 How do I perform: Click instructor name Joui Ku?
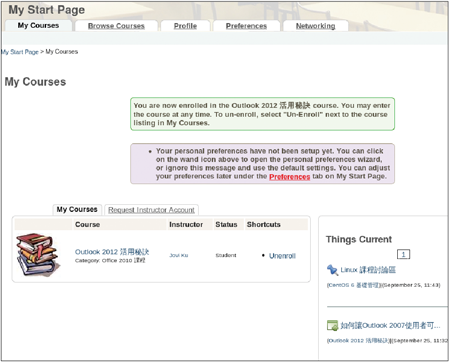click(x=179, y=255)
